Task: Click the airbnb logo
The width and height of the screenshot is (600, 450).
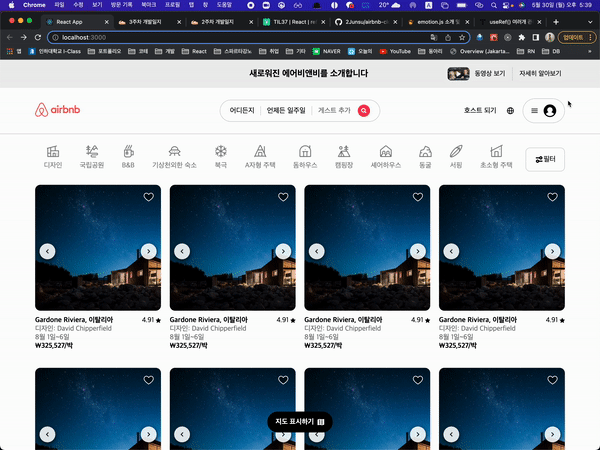Action: tap(57, 110)
